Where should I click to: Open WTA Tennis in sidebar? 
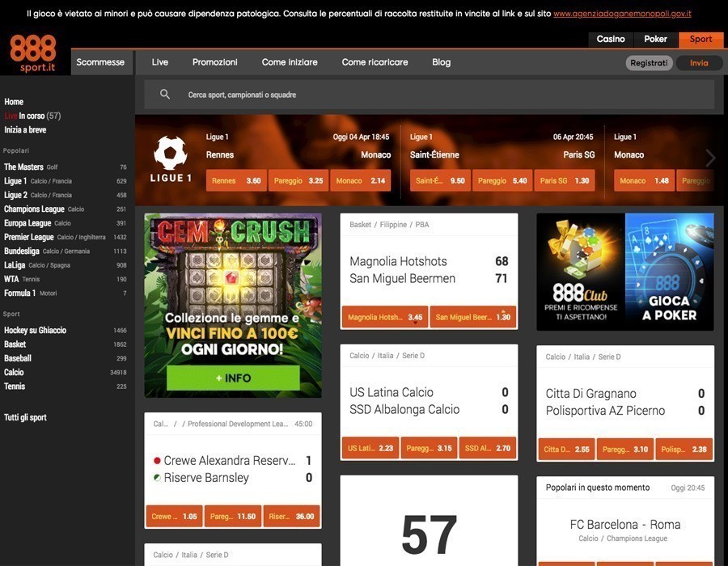pyautogui.click(x=65, y=279)
